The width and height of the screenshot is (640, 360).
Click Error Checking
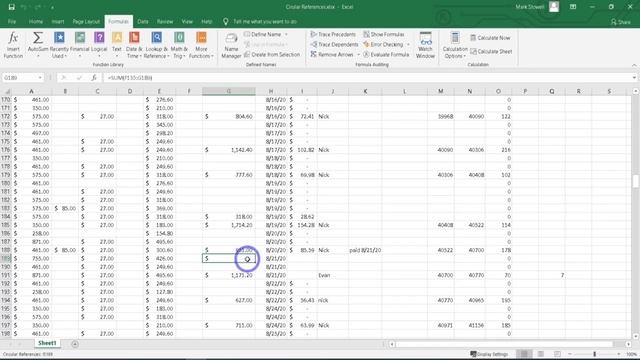383,44
